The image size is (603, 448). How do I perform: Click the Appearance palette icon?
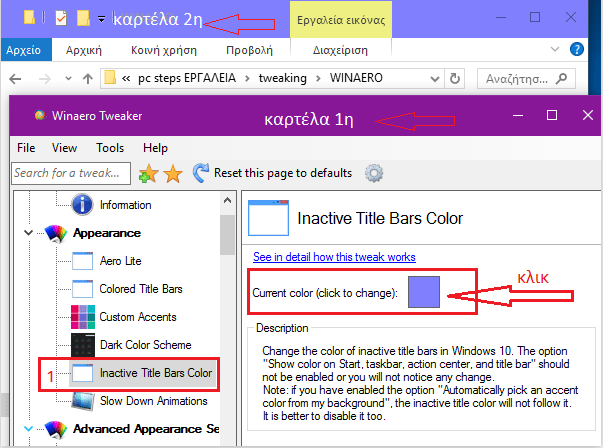click(x=56, y=233)
